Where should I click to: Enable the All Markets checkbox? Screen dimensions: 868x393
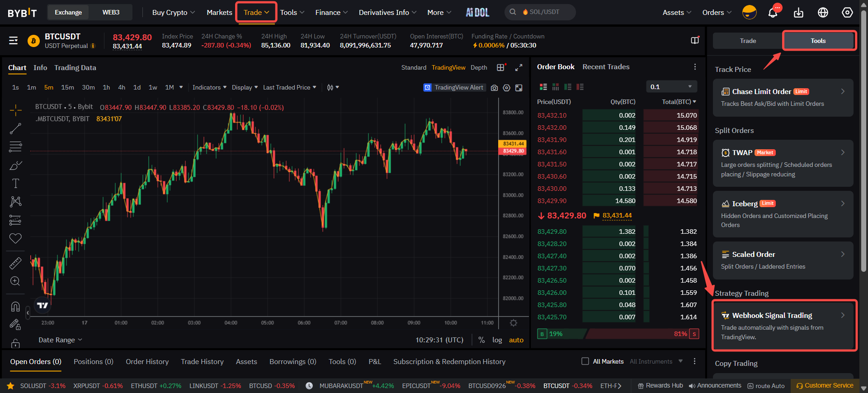pyautogui.click(x=585, y=361)
